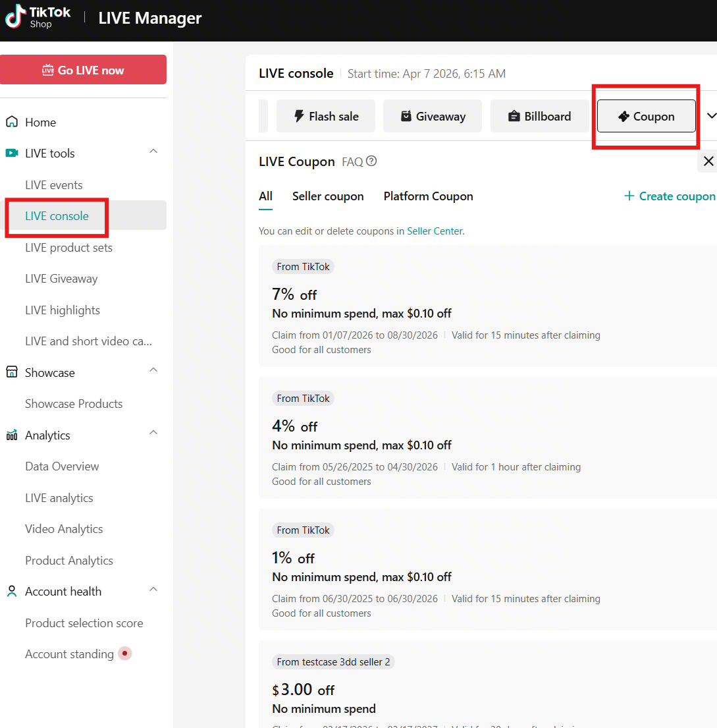The width and height of the screenshot is (717, 728).
Task: Click the Home house icon
Action: coord(12,122)
